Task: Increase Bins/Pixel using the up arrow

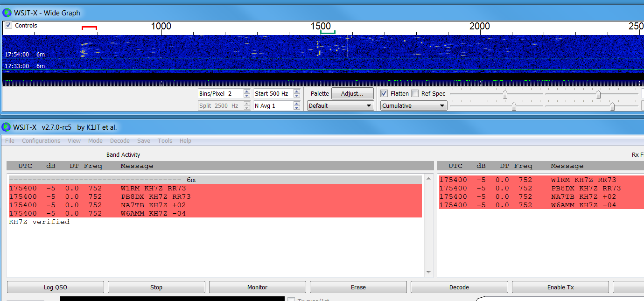Action: tap(246, 91)
